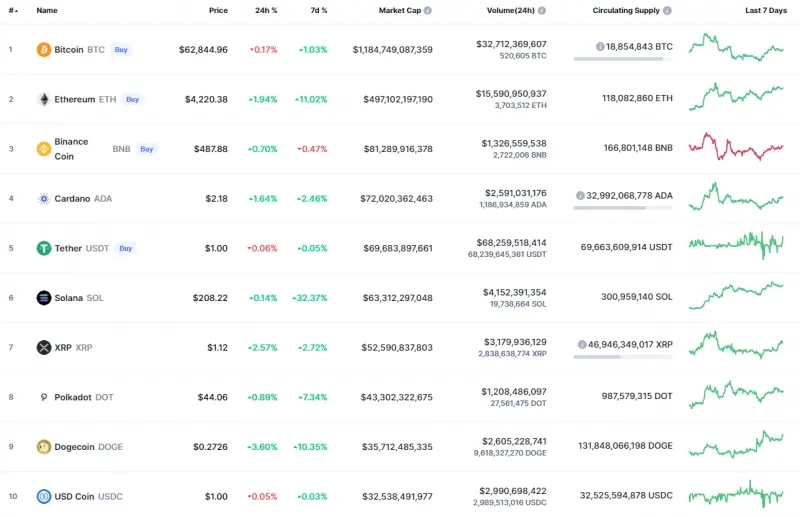Click info icon beside Bitcoin circulating supply
This screenshot has height=517, width=800.
[600, 46]
